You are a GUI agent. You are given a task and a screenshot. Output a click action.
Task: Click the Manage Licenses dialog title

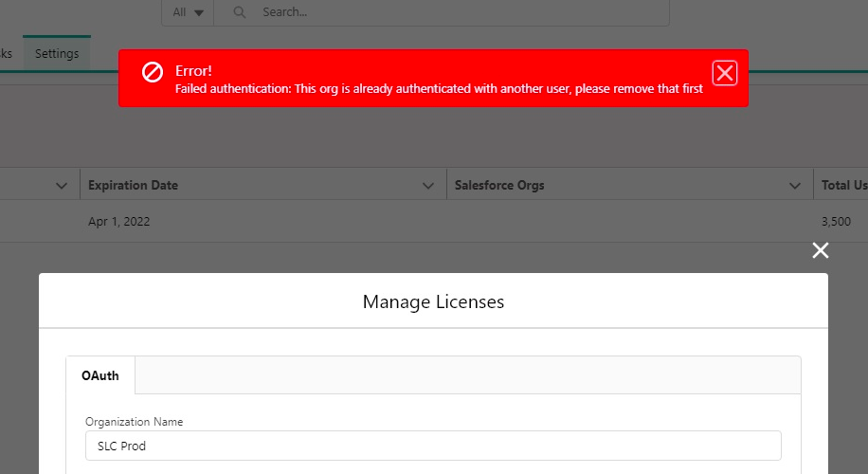click(433, 301)
